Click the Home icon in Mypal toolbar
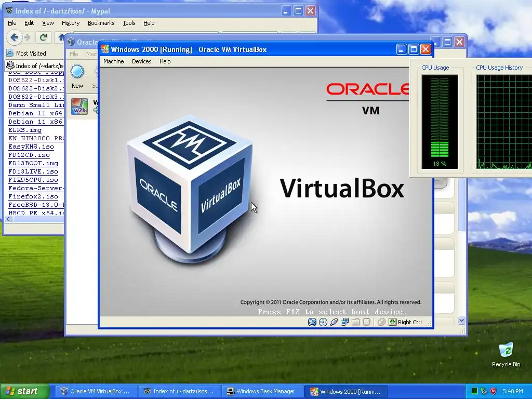The width and height of the screenshot is (532, 399). point(61,37)
